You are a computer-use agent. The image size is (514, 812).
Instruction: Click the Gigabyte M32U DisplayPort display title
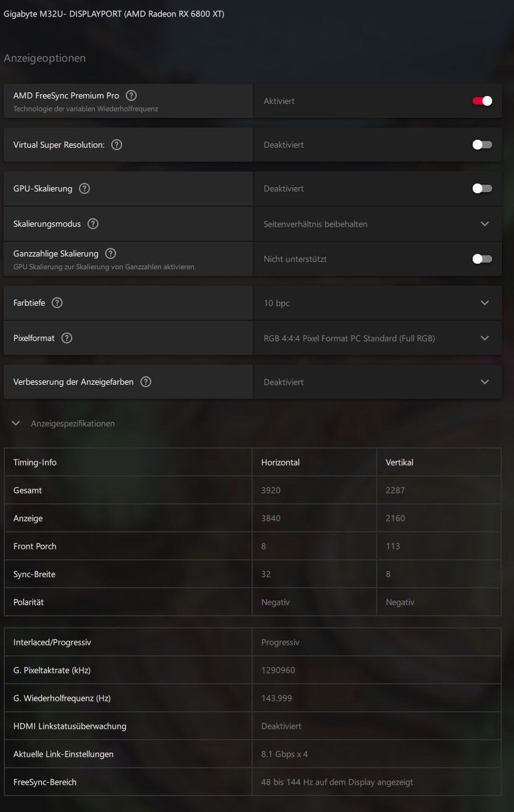[x=114, y=14]
